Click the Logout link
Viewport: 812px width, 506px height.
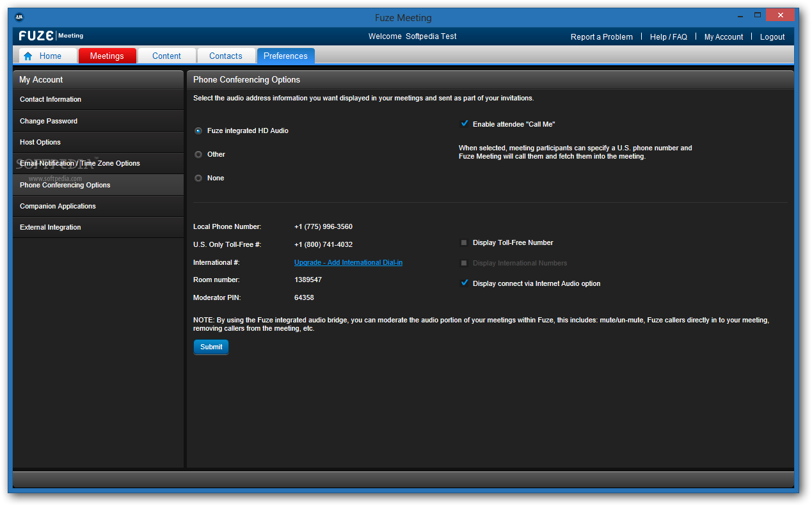click(772, 37)
